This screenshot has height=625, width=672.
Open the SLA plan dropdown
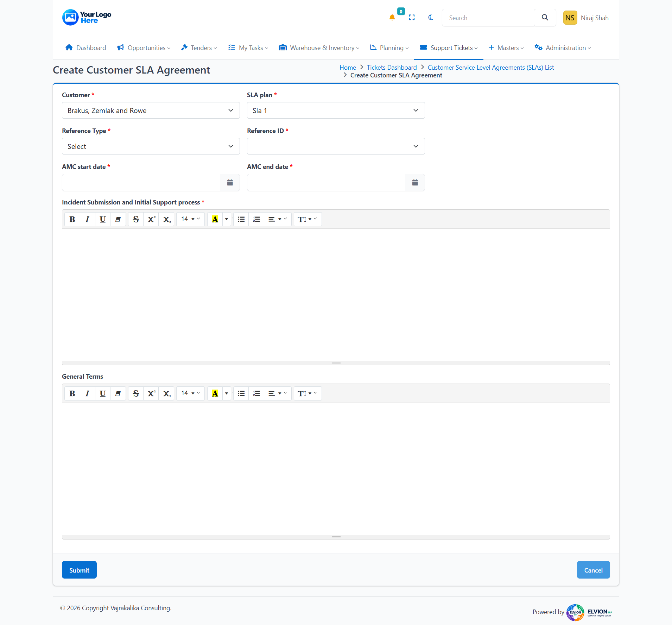click(336, 111)
